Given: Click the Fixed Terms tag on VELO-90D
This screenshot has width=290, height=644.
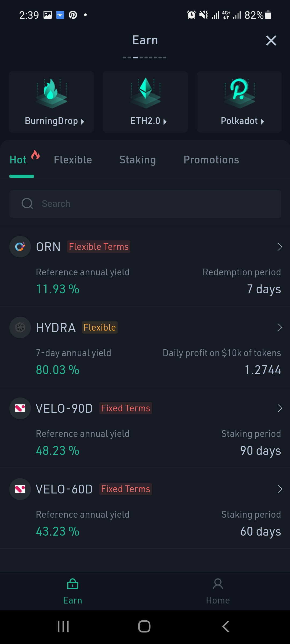Looking at the screenshot, I should [125, 408].
